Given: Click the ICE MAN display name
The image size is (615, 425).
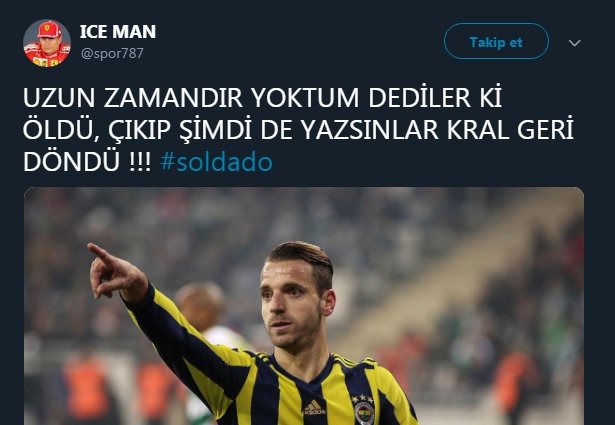Looking at the screenshot, I should (x=118, y=32).
